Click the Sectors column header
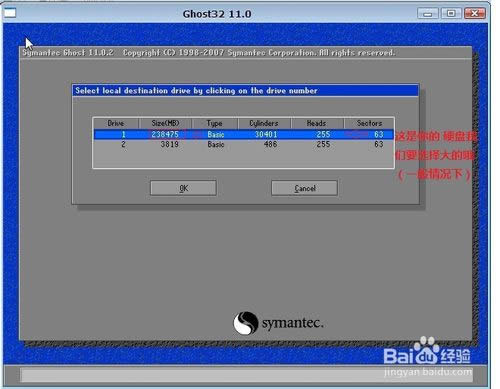The height and width of the screenshot is (389, 500). pyautogui.click(x=369, y=123)
